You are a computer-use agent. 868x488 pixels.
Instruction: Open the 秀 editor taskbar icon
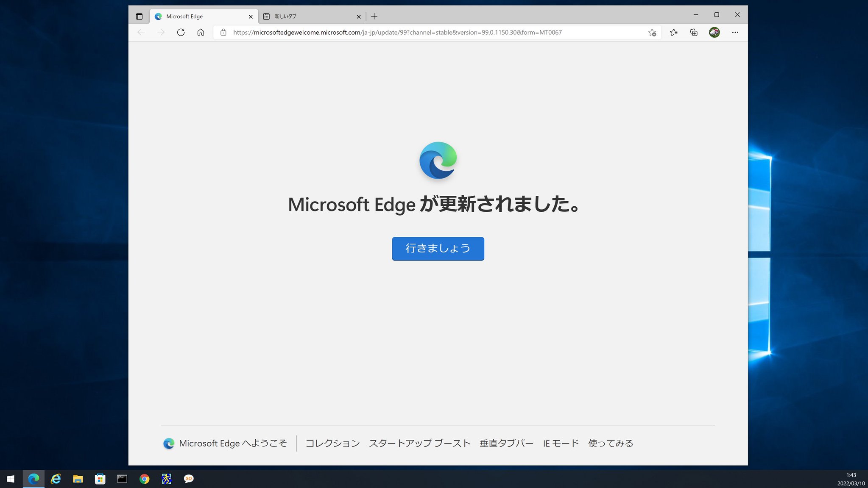point(167,479)
